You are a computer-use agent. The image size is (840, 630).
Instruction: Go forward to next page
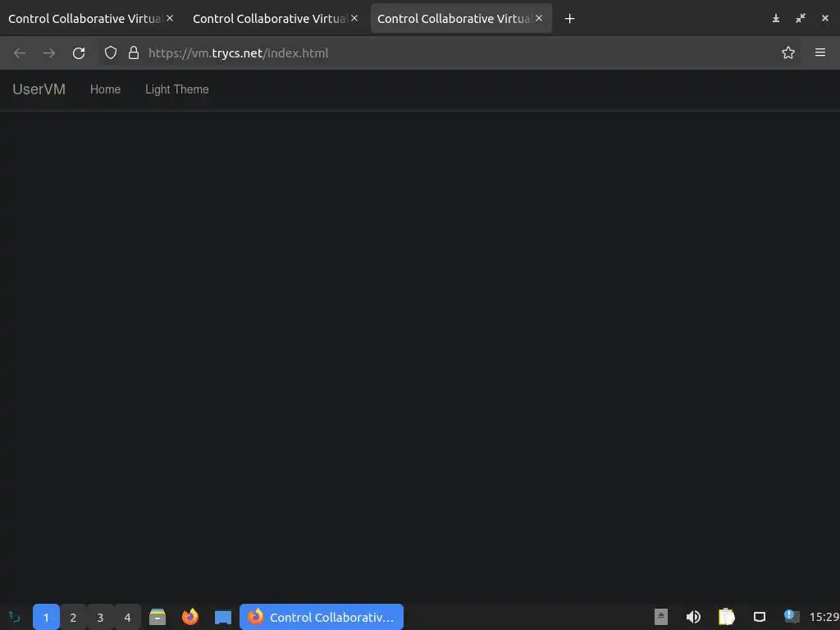[49, 53]
